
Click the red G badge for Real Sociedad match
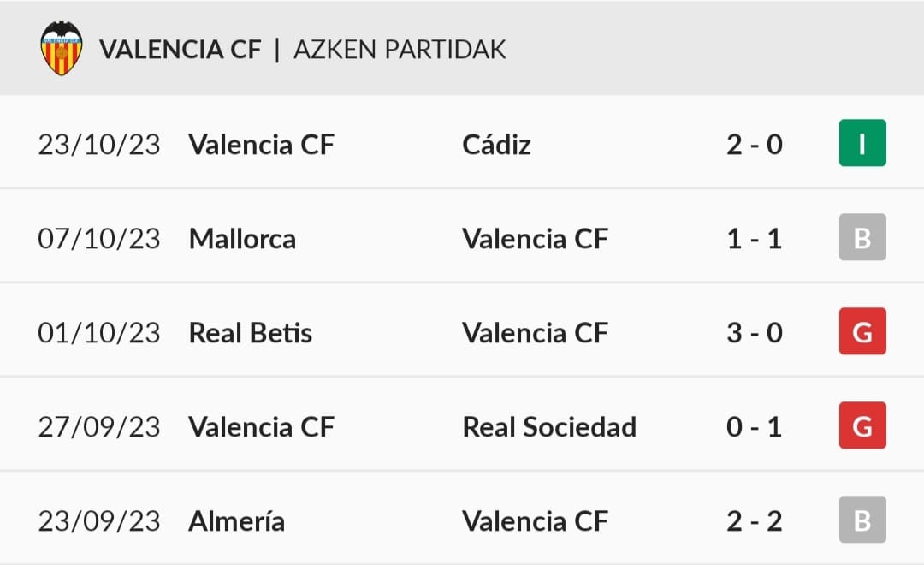coord(862,425)
